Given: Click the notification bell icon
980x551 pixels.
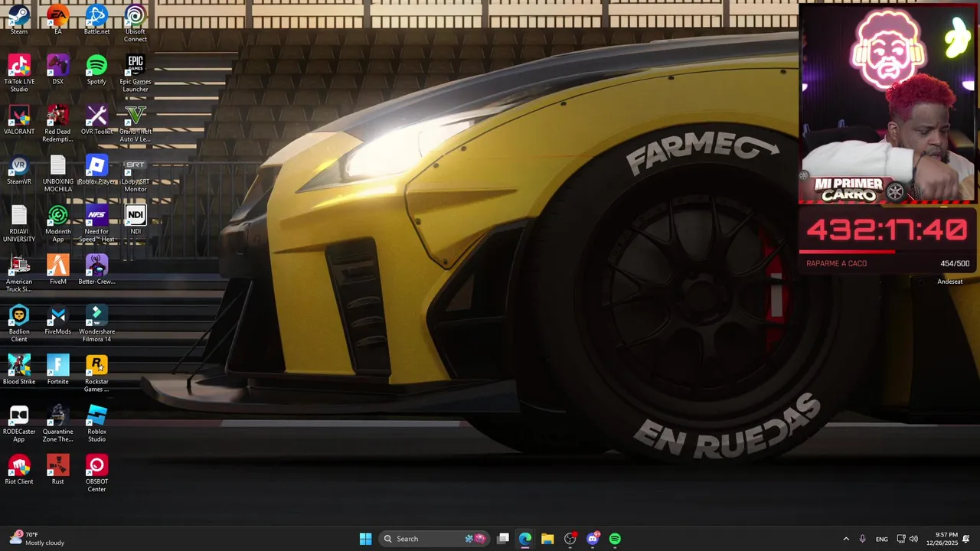Looking at the screenshot, I should coord(966,539).
